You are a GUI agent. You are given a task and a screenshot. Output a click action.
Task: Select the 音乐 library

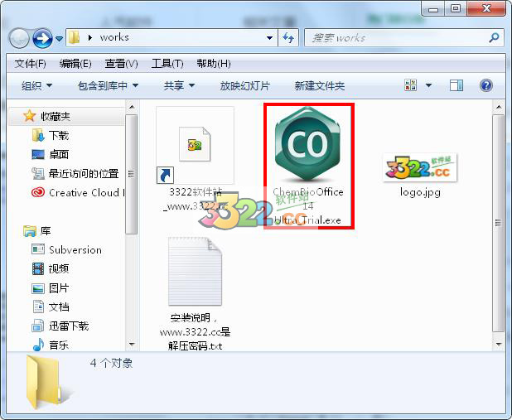[59, 345]
